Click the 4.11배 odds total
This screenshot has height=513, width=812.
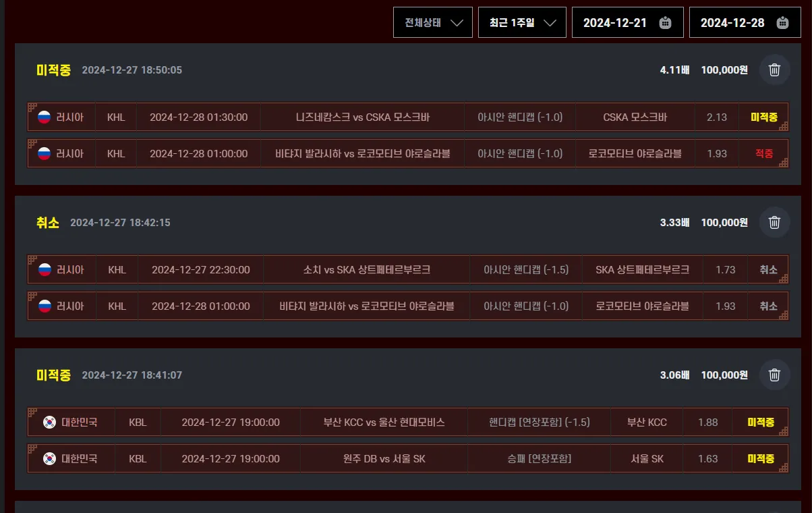[x=674, y=70]
